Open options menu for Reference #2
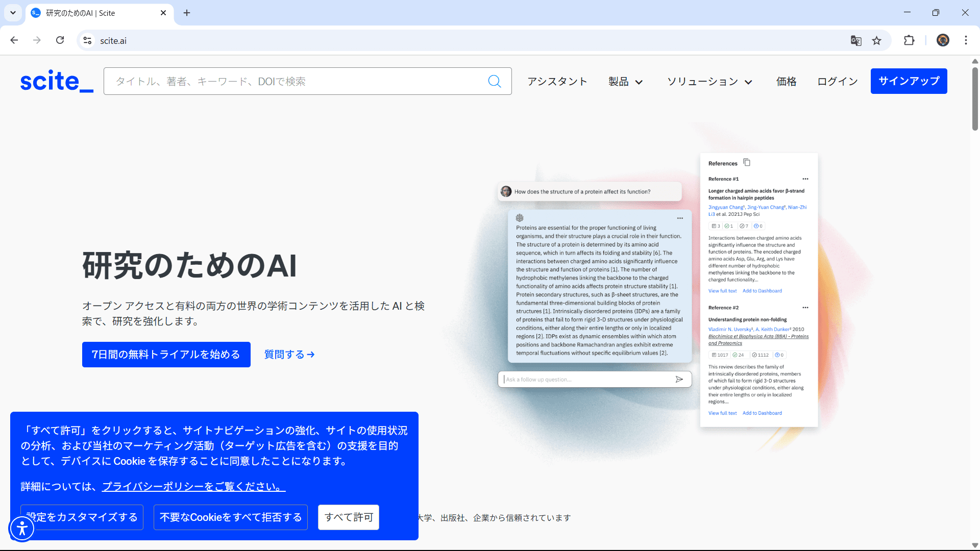Image resolution: width=980 pixels, height=551 pixels. (x=805, y=308)
